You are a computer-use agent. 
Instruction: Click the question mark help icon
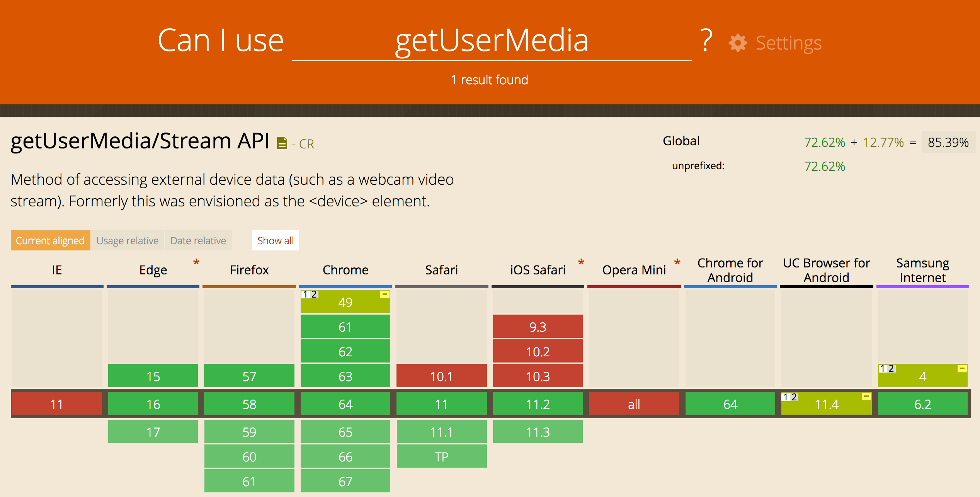pos(706,40)
